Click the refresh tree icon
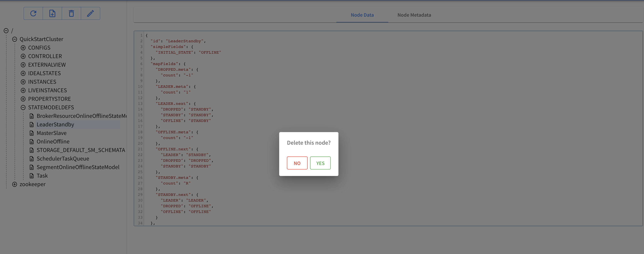 [33, 14]
